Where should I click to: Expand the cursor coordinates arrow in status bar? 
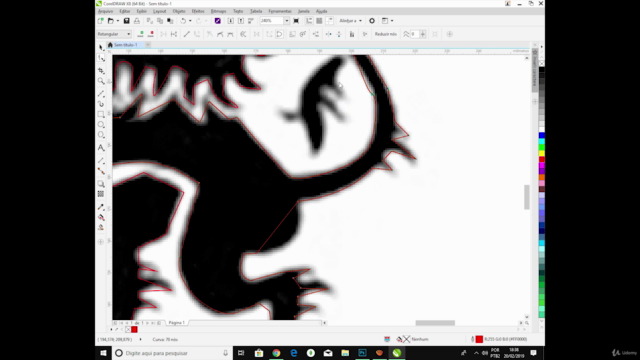140,340
